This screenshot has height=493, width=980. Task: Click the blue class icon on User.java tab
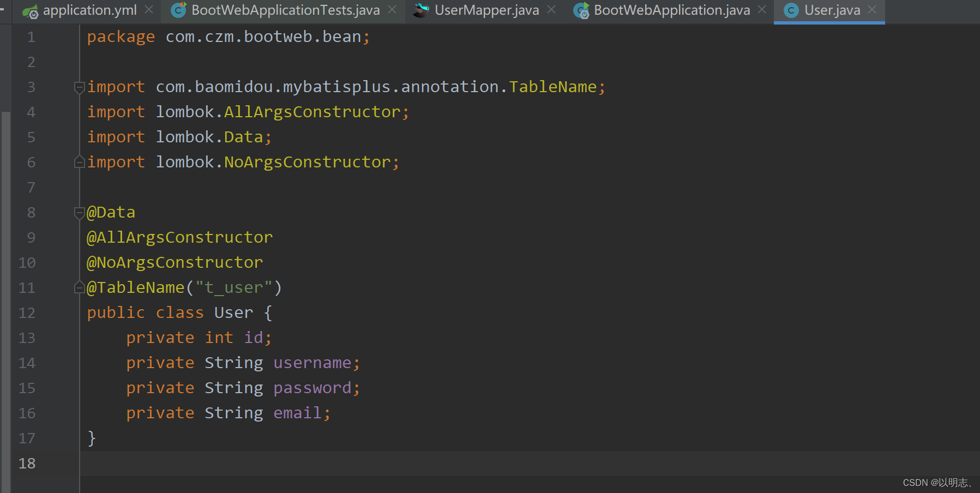(x=791, y=10)
